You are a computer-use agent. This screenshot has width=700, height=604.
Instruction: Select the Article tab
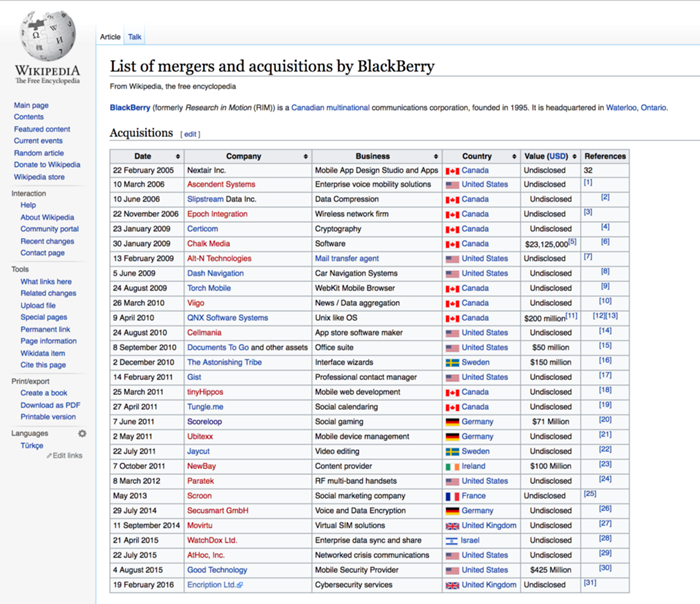pos(110,37)
